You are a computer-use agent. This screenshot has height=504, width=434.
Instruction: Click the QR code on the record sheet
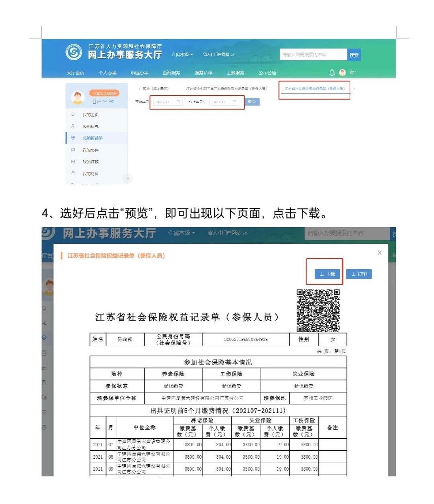[318, 311]
